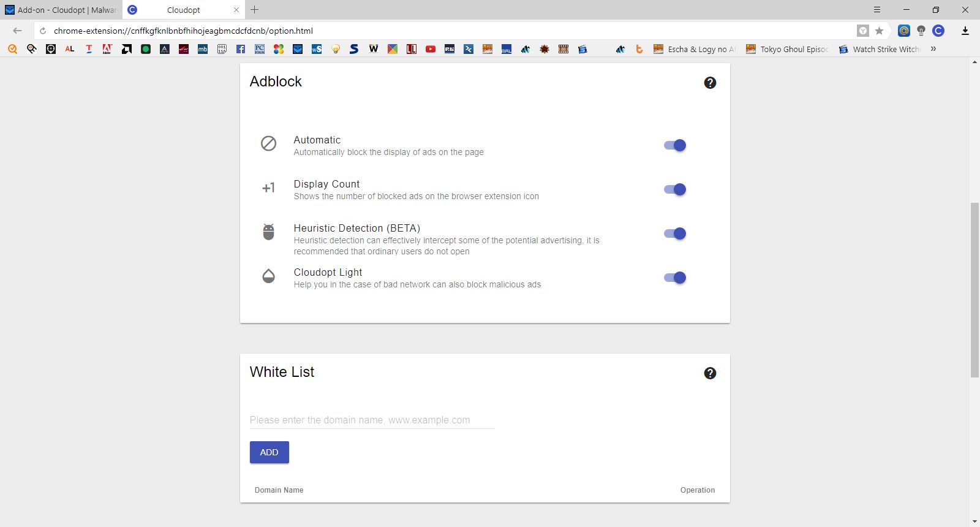Viewport: 980px width, 527px height.
Task: Toggle the Display Count switch
Action: click(675, 189)
